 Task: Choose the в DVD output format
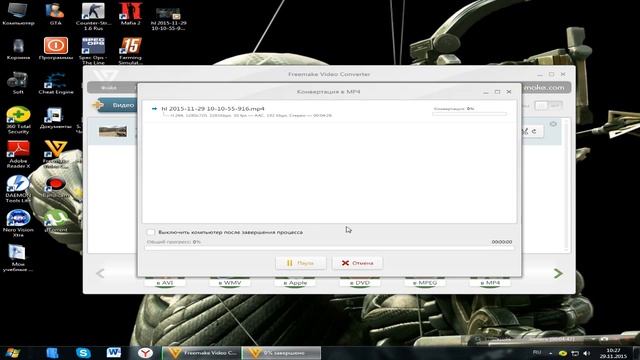360,282
